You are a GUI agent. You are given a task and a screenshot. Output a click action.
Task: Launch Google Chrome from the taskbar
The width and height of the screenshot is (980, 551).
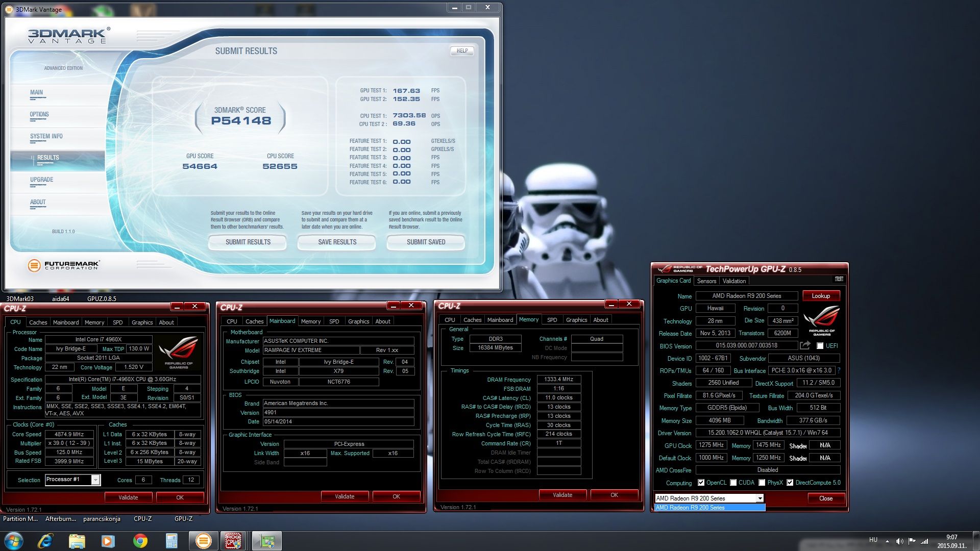(140, 541)
